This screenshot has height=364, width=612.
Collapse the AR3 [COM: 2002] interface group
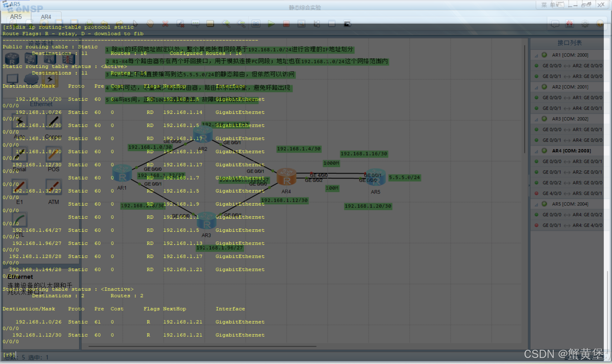[536, 119]
